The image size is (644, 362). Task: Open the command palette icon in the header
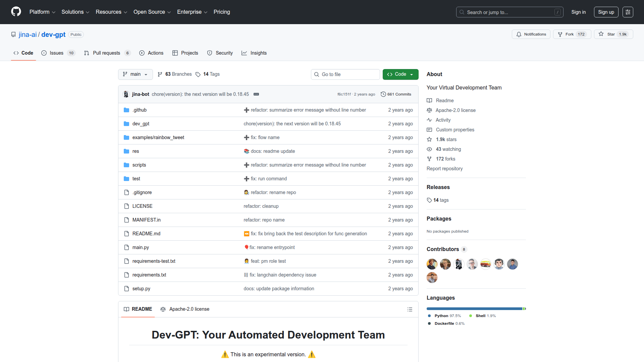pyautogui.click(x=628, y=12)
